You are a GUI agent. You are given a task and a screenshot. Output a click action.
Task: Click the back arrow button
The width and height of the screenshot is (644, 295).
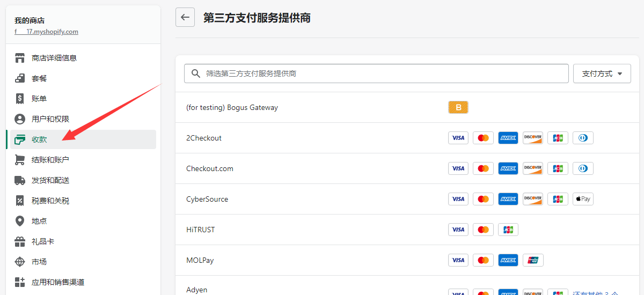click(185, 17)
